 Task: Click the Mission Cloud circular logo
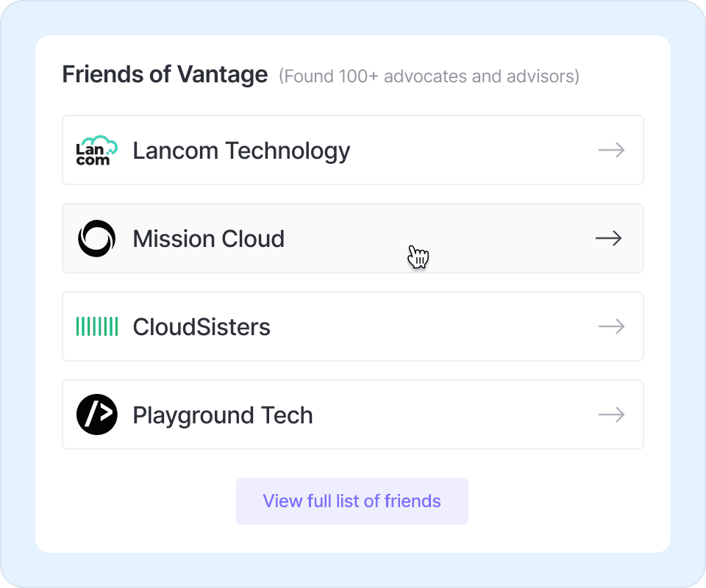(x=97, y=238)
